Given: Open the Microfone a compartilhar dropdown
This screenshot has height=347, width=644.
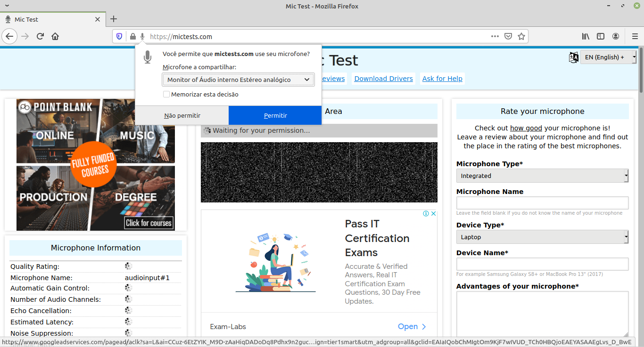Looking at the screenshot, I should [238, 80].
